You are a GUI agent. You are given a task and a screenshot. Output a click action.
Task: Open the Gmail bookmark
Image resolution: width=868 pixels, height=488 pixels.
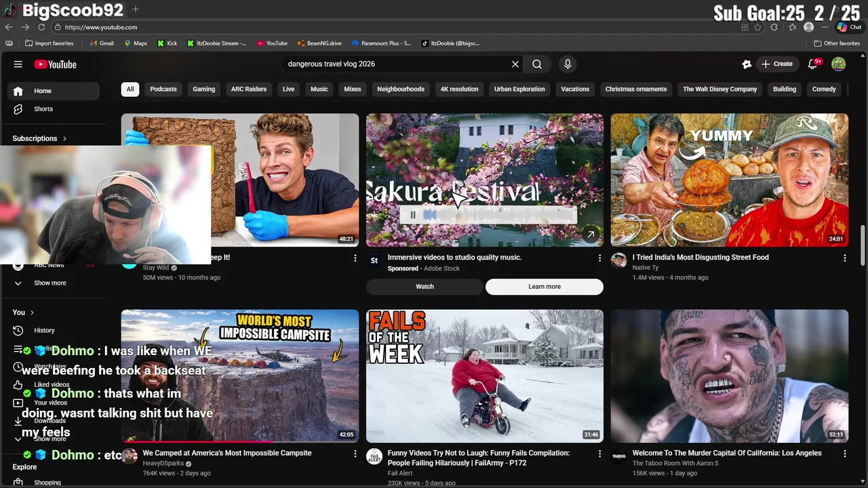click(x=102, y=43)
